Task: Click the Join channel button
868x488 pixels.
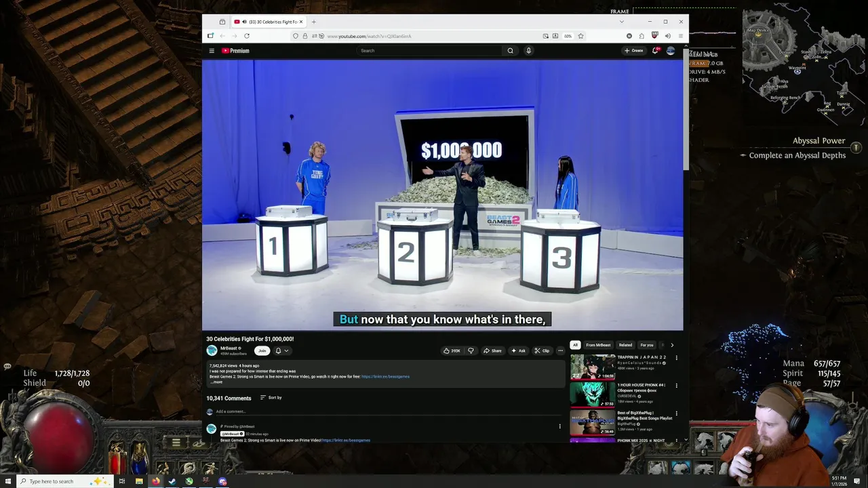Action: pyautogui.click(x=262, y=350)
